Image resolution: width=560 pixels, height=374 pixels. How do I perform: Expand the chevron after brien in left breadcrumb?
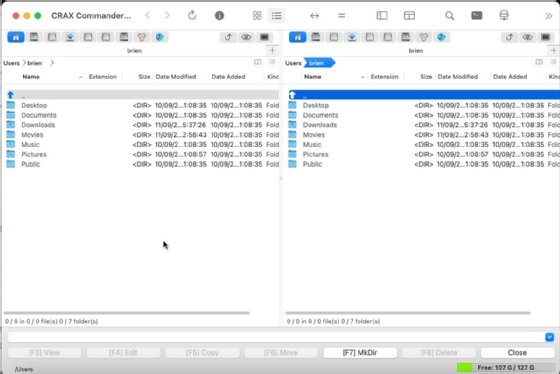[x=52, y=63]
